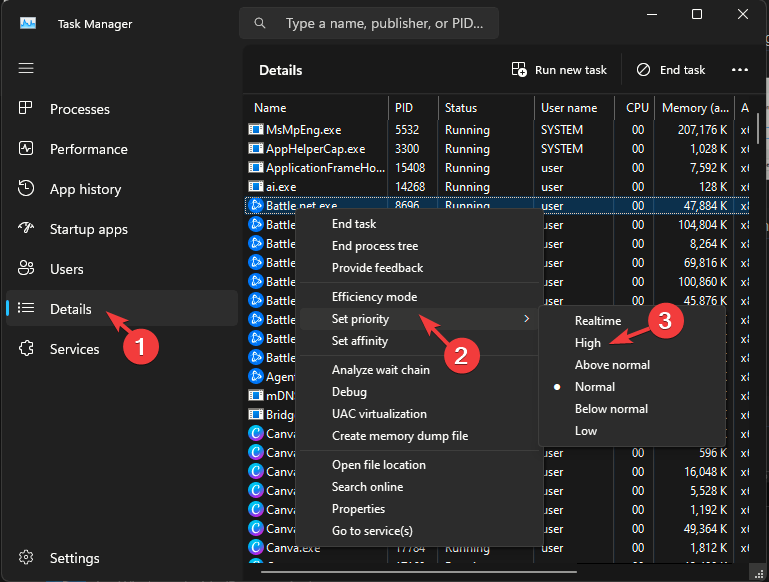Open the Users page
Image resolution: width=769 pixels, height=582 pixels.
pos(122,269)
